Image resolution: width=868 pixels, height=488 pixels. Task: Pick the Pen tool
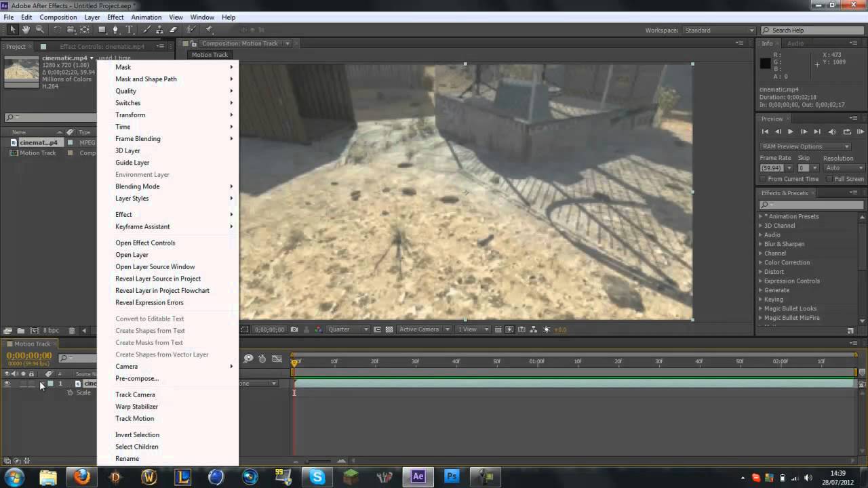point(115,30)
